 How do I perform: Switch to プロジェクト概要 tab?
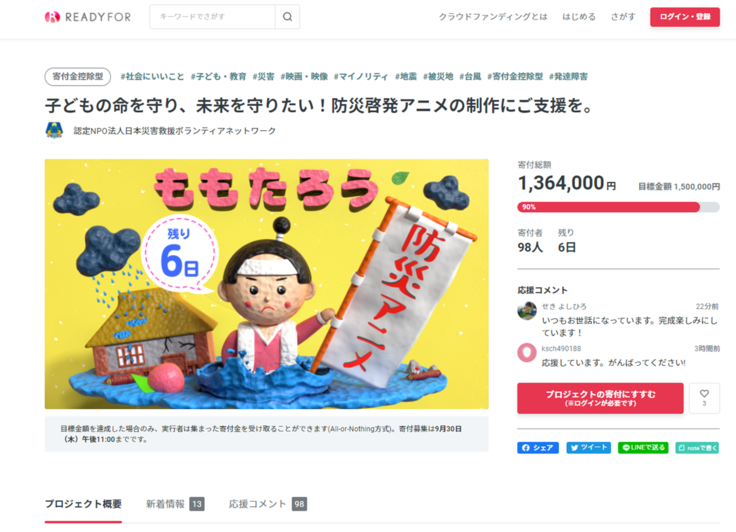83,504
